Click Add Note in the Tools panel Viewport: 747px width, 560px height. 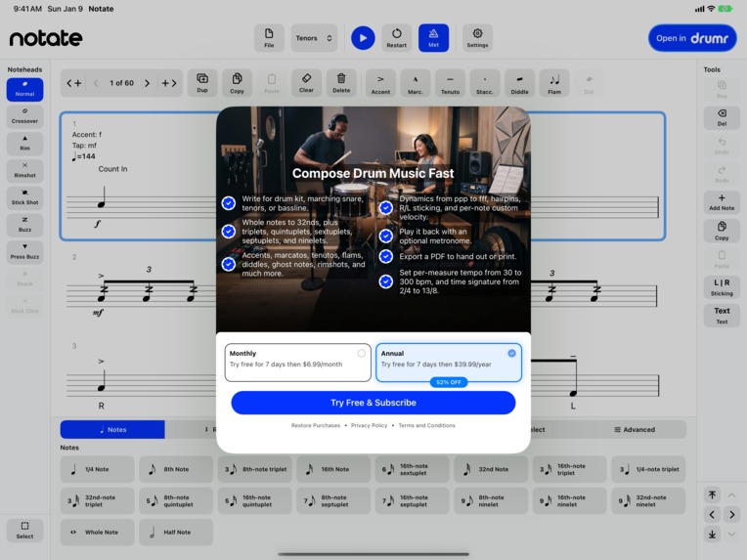pyautogui.click(x=722, y=202)
